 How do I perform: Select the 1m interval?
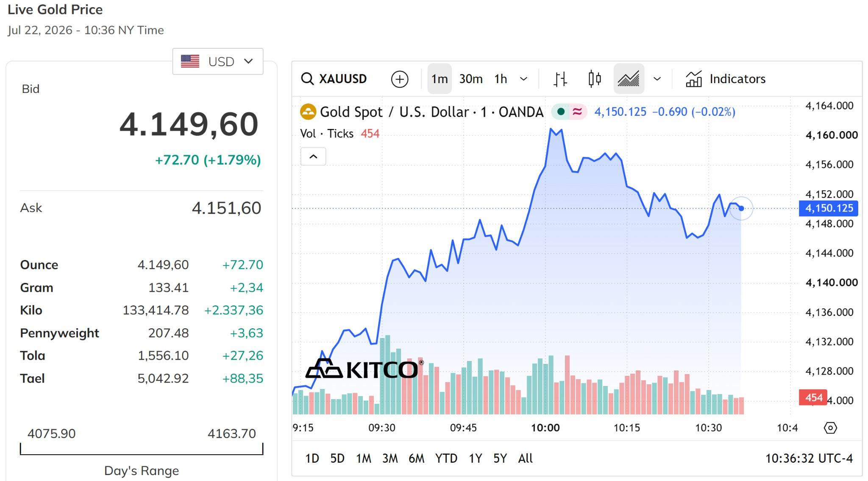coord(440,79)
